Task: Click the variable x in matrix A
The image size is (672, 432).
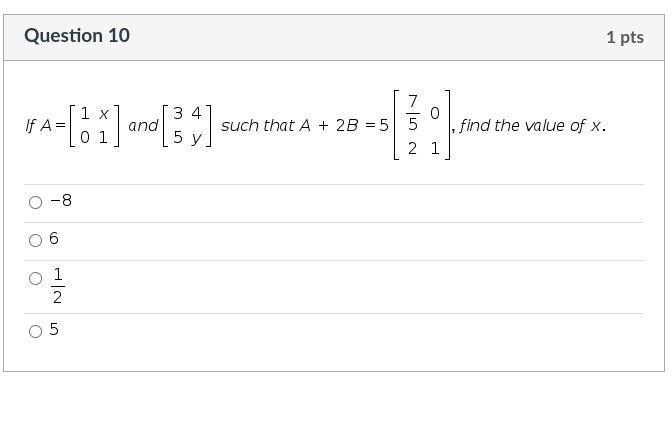Action: click(x=104, y=114)
